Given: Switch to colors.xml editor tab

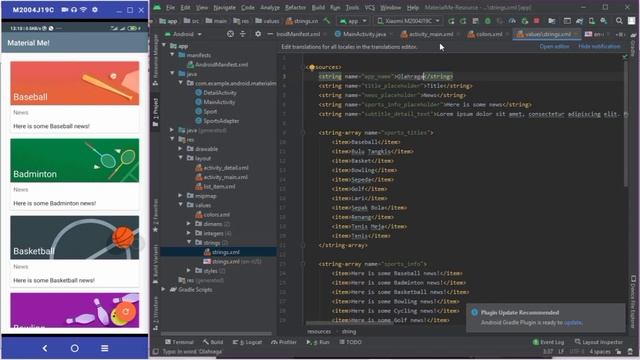Looking at the screenshot, I should click(x=486, y=34).
